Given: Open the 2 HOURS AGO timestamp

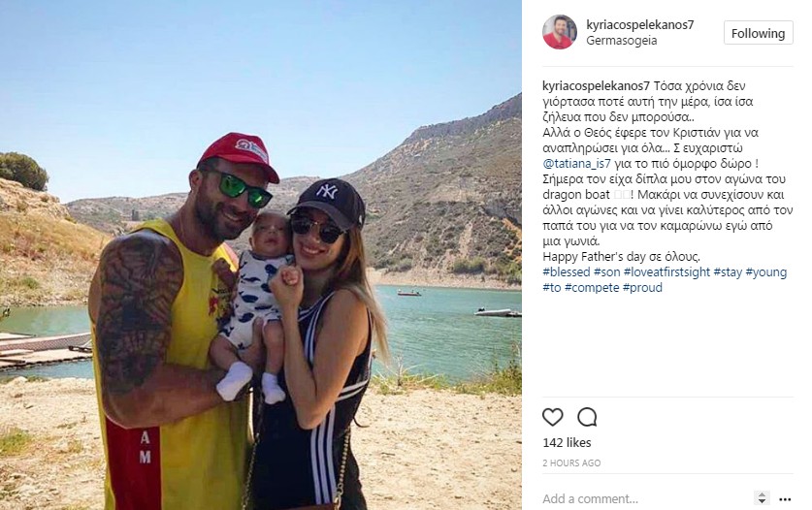Looking at the screenshot, I should [x=571, y=462].
